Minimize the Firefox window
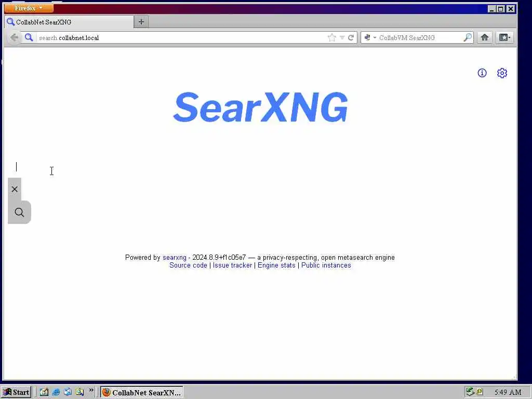 click(x=491, y=9)
